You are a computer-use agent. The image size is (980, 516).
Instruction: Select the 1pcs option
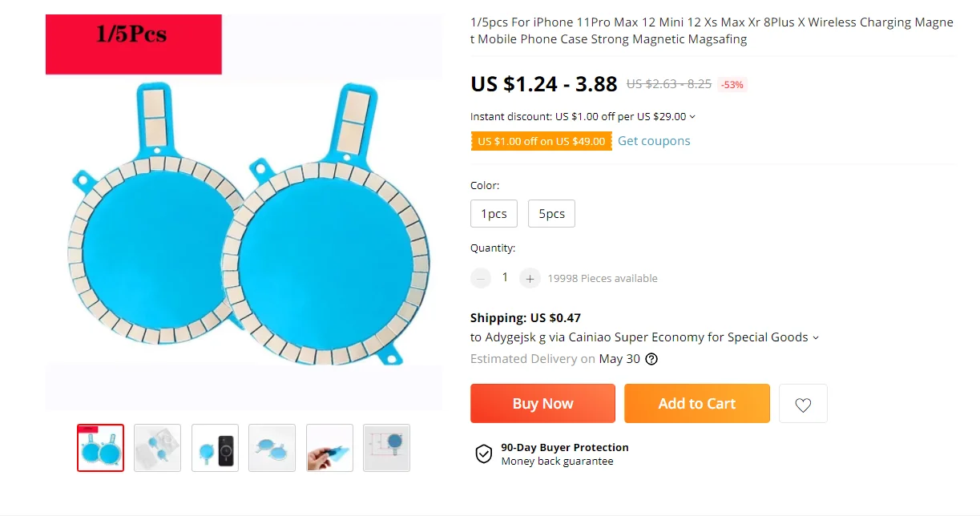tap(494, 214)
